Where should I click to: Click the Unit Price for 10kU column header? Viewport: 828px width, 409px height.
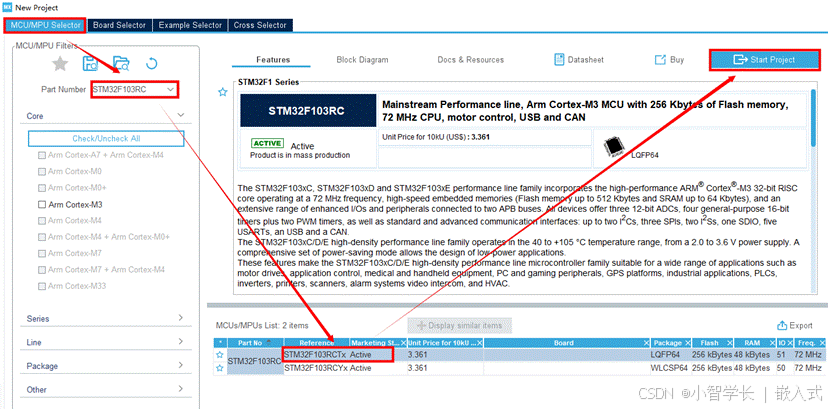tap(445, 343)
